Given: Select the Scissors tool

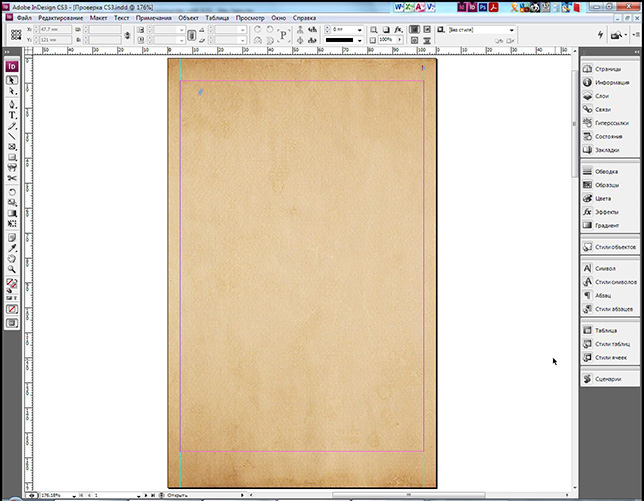Looking at the screenshot, I should pos(12,178).
